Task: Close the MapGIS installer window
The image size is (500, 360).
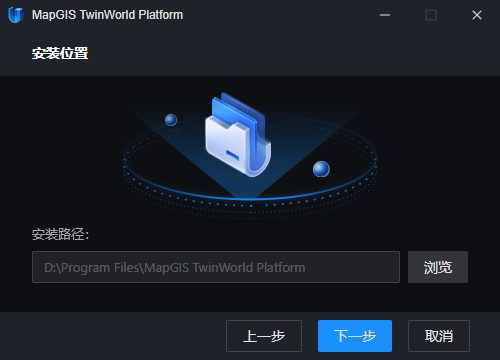Action: tap(477, 15)
